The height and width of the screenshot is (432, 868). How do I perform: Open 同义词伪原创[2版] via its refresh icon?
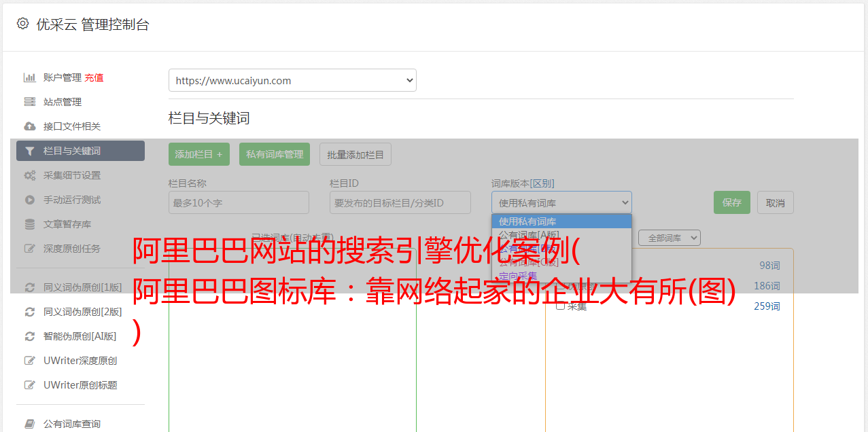coord(30,312)
